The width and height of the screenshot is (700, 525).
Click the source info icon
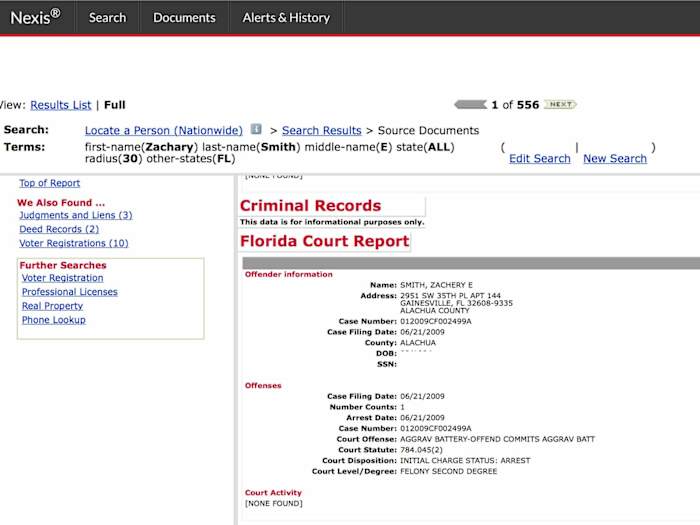tap(256, 129)
